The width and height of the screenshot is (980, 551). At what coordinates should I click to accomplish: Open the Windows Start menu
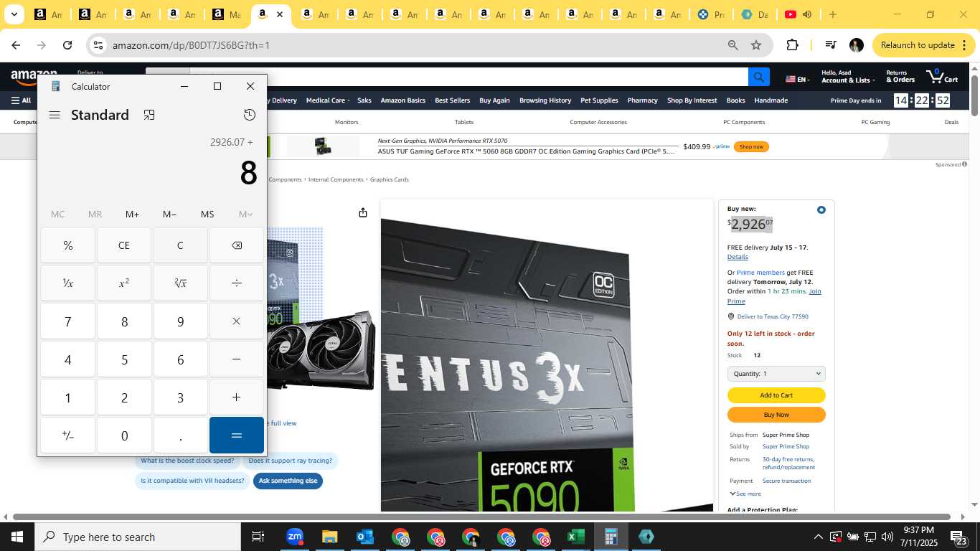coord(17,537)
